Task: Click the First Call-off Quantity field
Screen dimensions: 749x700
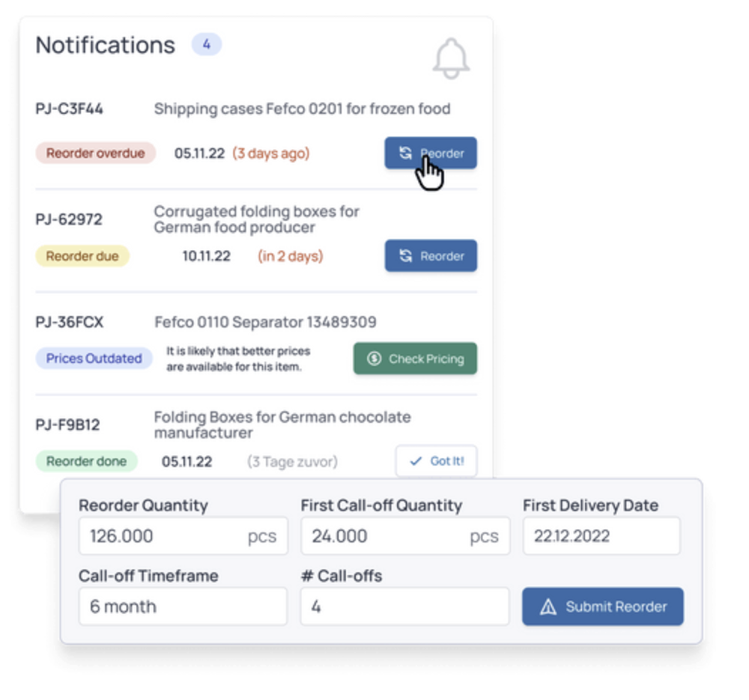Action: pos(405,536)
